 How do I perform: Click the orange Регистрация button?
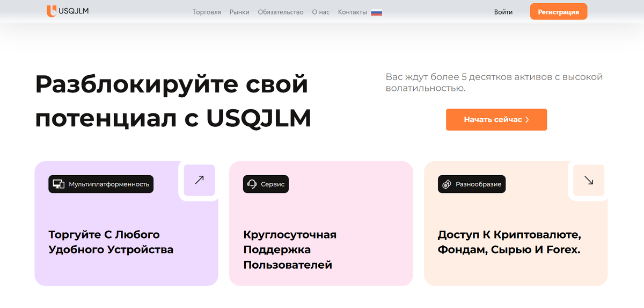559,12
